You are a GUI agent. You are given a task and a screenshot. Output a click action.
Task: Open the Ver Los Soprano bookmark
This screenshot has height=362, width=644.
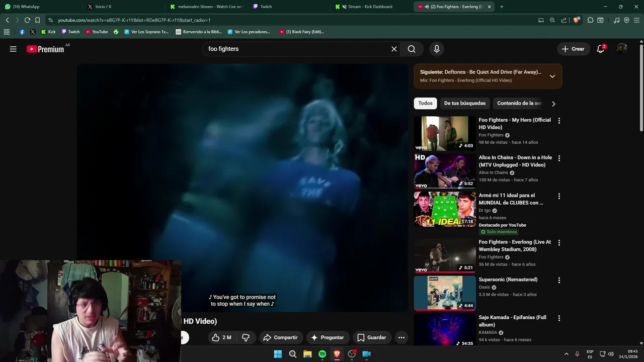click(x=146, y=32)
